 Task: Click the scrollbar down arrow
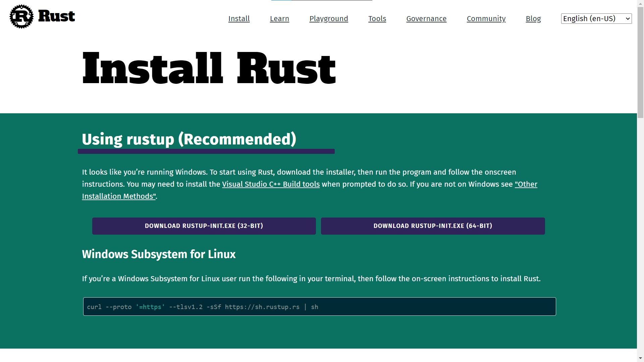640,359
